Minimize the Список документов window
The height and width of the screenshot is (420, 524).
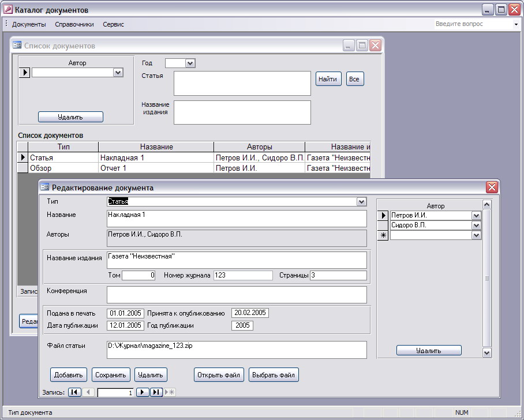[x=349, y=45]
